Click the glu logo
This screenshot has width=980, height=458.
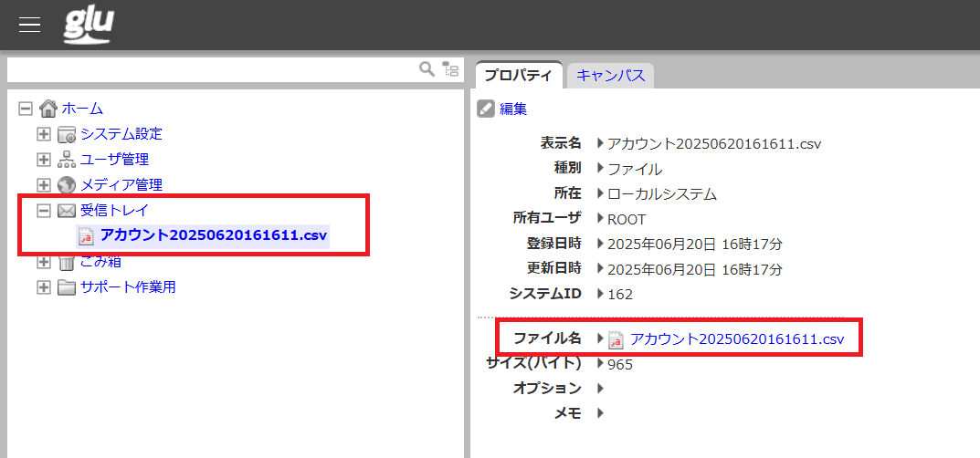point(89,25)
